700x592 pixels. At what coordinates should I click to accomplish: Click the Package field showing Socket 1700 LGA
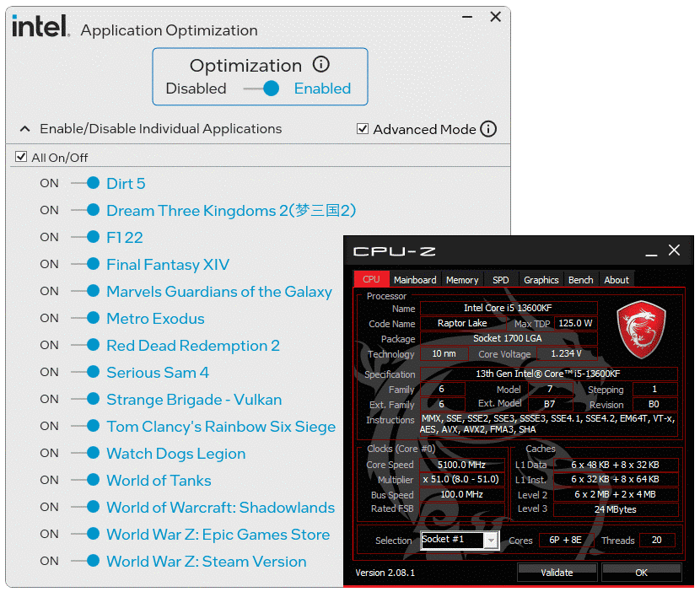(509, 338)
